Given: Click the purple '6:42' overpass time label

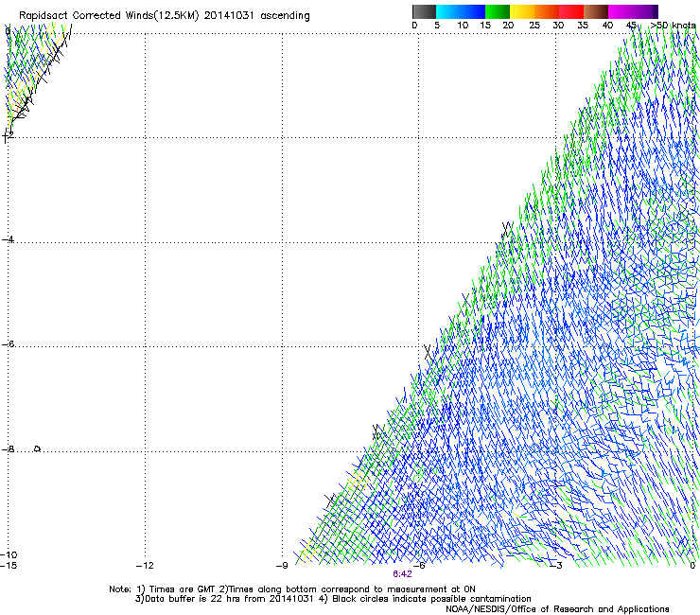Looking at the screenshot, I should click(402, 574).
